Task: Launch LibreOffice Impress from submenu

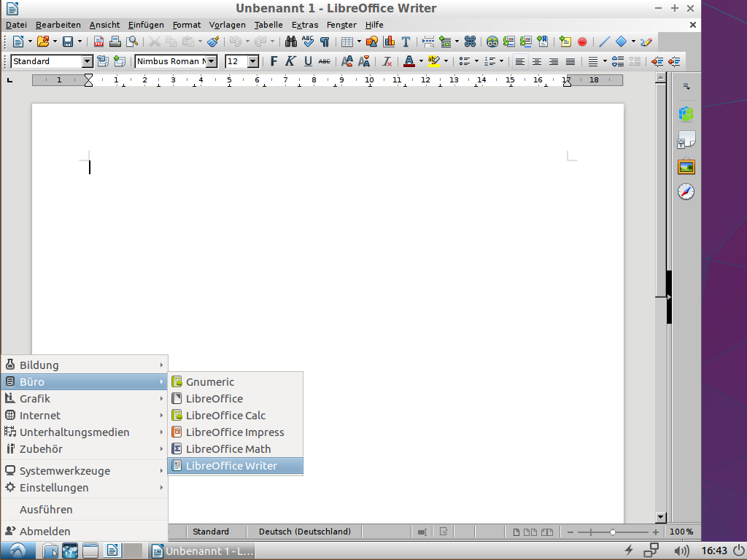Action: click(236, 432)
